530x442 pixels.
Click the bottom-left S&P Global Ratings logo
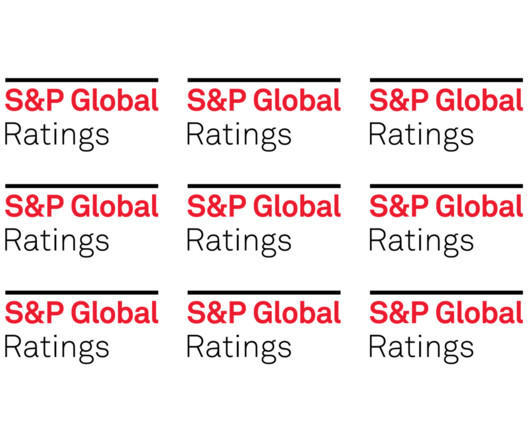[81, 327]
